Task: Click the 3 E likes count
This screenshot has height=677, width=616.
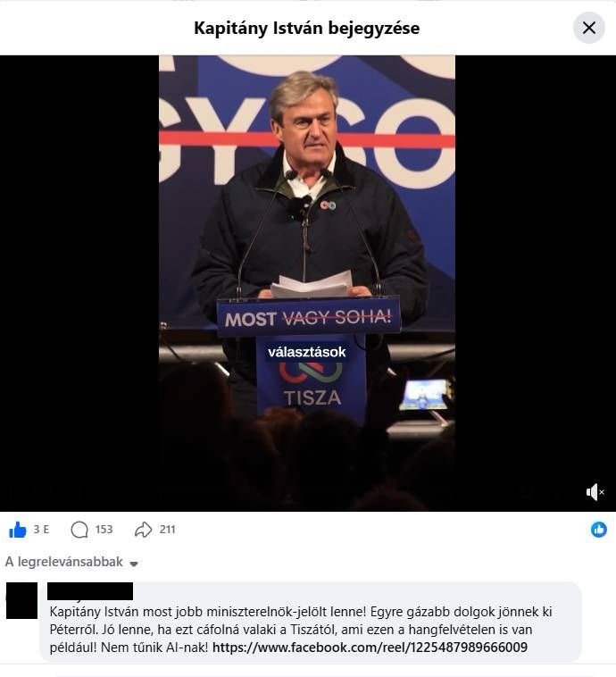Action: click(x=41, y=530)
